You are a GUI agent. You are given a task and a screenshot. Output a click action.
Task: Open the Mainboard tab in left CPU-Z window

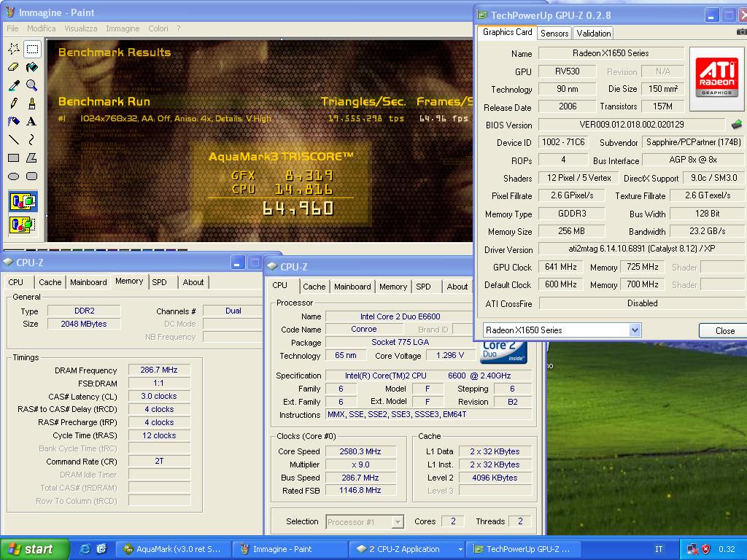tap(88, 282)
